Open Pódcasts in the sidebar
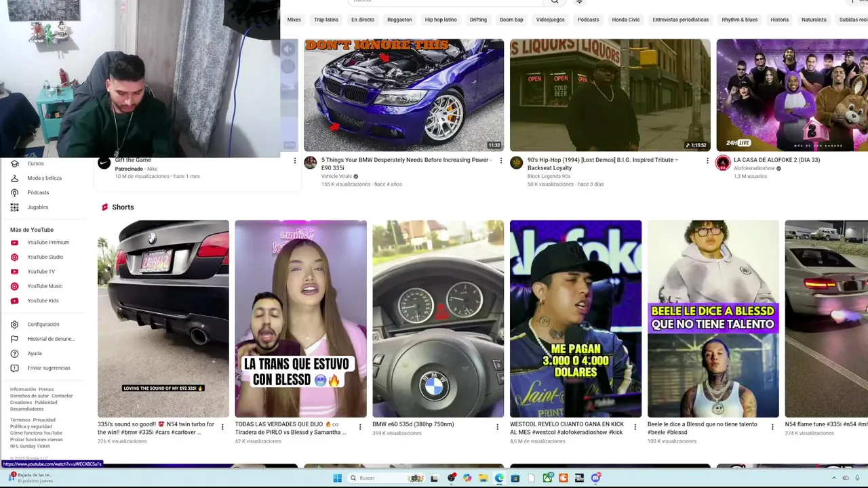Image resolution: width=868 pixels, height=488 pixels. tap(38, 192)
